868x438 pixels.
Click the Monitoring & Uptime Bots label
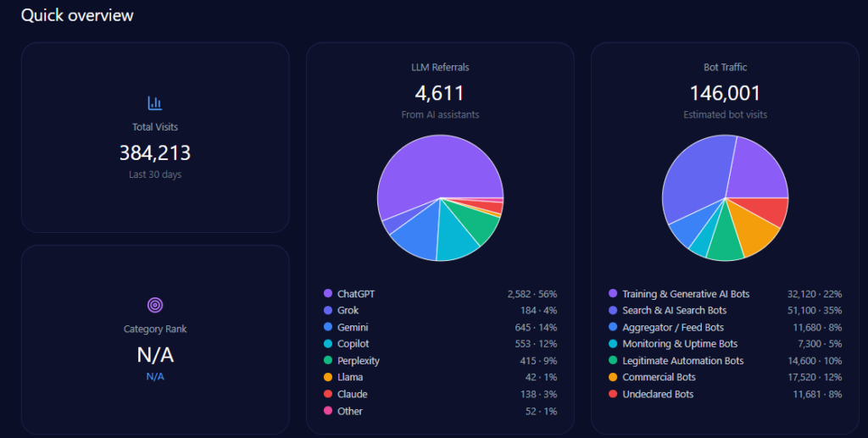click(680, 344)
